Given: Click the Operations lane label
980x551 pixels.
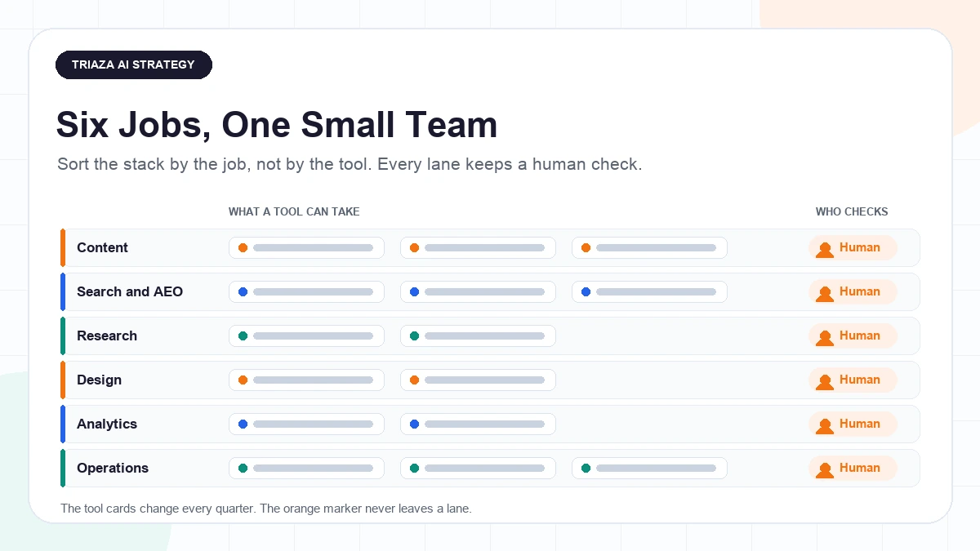Looking at the screenshot, I should click(x=113, y=468).
